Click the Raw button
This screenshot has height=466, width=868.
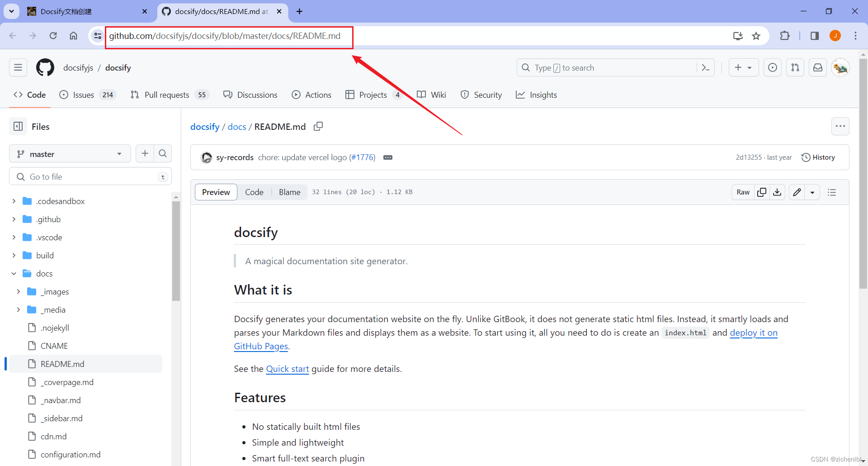(x=743, y=192)
